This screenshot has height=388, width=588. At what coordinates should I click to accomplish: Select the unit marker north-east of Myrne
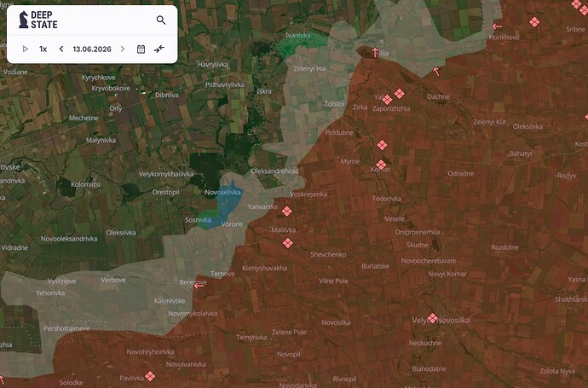tap(382, 145)
